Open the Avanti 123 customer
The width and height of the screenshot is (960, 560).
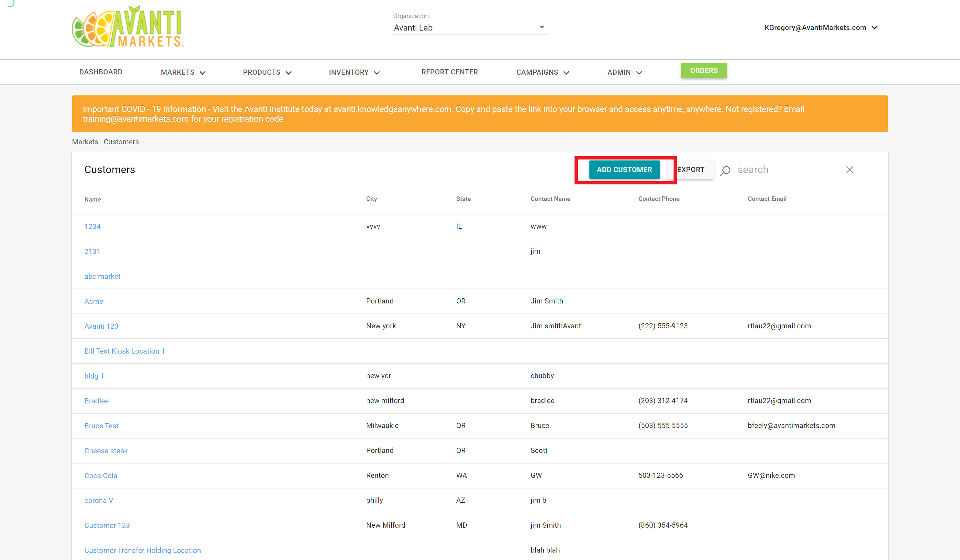[x=101, y=326]
